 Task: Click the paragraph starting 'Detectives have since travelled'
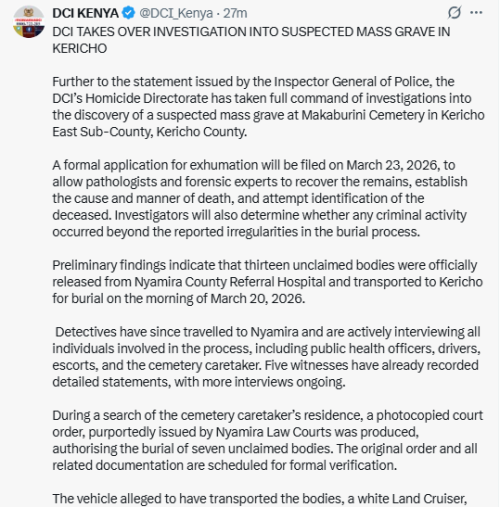[x=267, y=357]
